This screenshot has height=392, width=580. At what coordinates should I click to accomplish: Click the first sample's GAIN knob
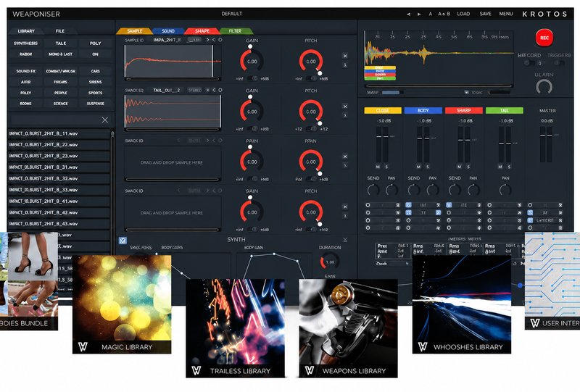point(252,61)
